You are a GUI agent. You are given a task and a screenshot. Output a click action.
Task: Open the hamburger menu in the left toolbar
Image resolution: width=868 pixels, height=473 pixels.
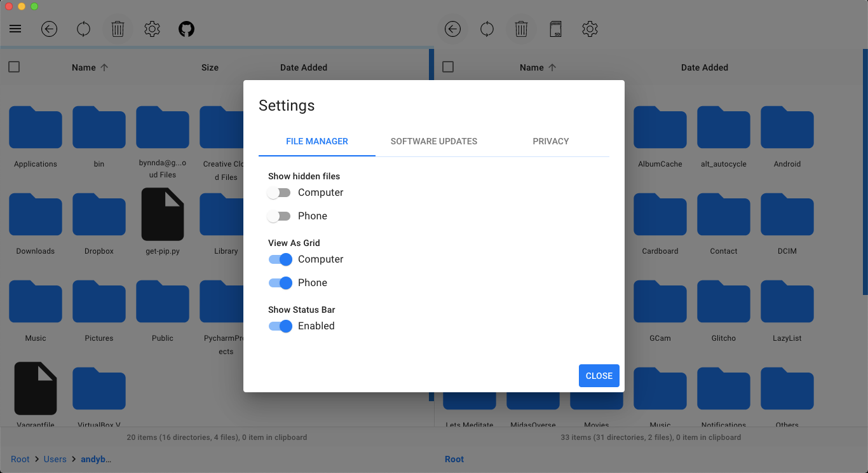tap(16, 29)
